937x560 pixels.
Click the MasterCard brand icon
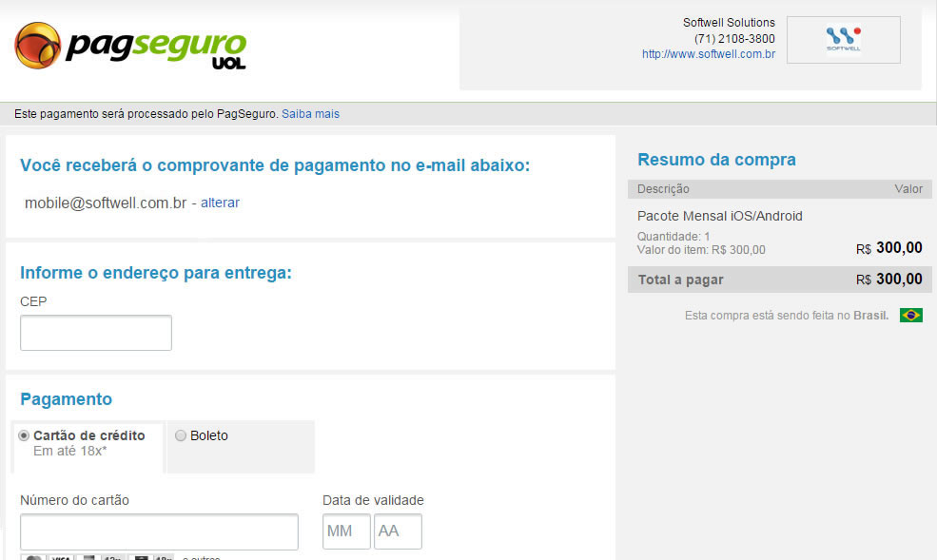click(x=33, y=557)
